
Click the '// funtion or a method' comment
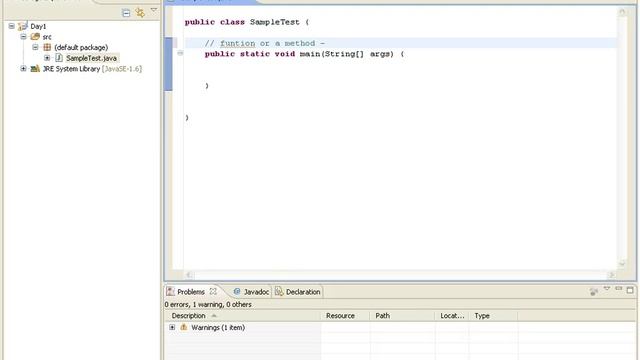coord(264,43)
